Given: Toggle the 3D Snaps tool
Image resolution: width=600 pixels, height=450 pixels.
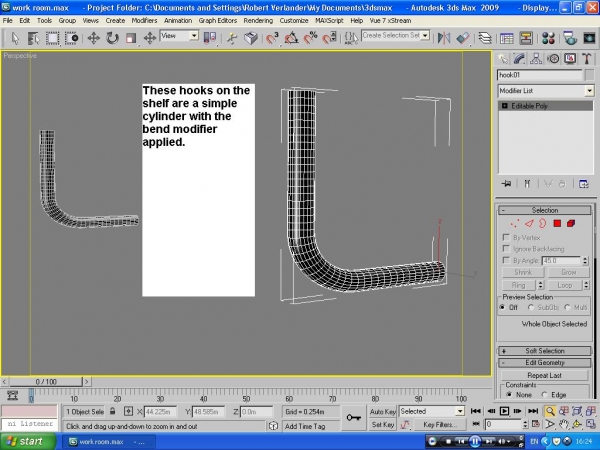Looking at the screenshot, I should pos(272,38).
